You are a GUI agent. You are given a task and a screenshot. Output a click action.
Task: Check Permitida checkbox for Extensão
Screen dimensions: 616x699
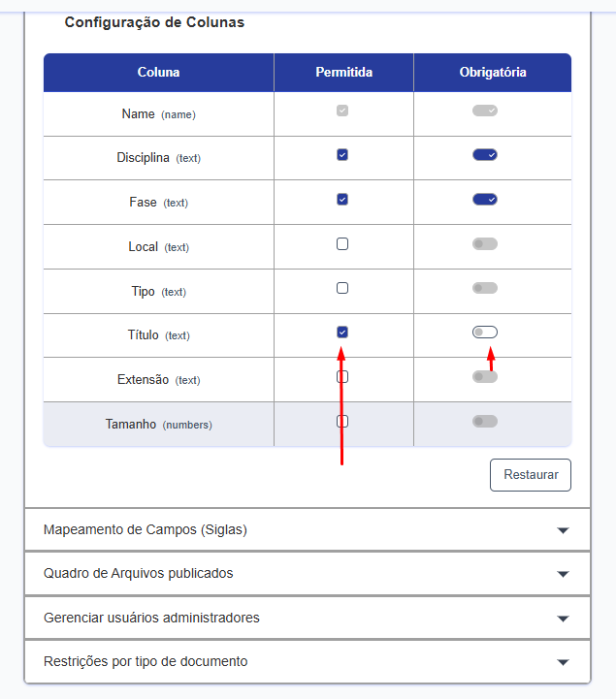pyautogui.click(x=342, y=376)
